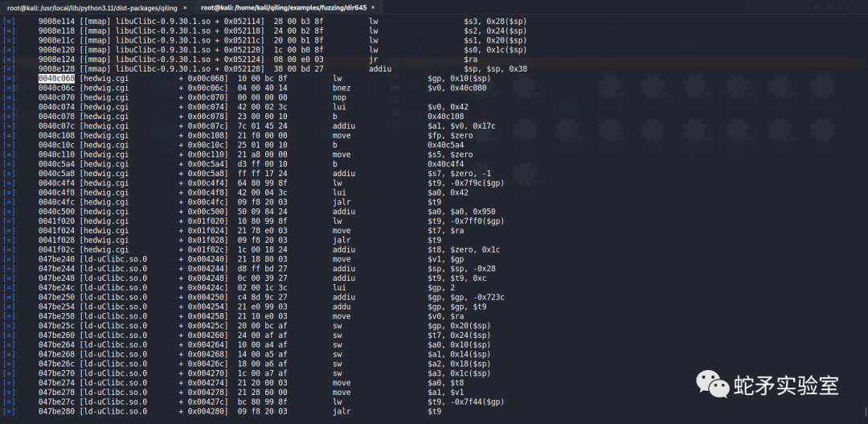The image size is (868, 424).
Task: Click operand "$t9, -0x7ff0($gp)"
Action: [466, 221]
